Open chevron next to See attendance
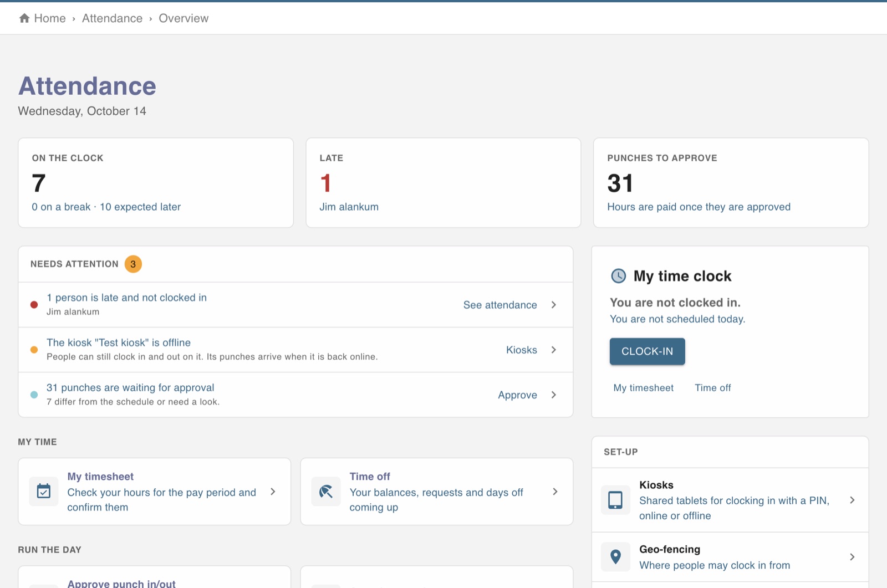The height and width of the screenshot is (588, 887). tap(553, 305)
